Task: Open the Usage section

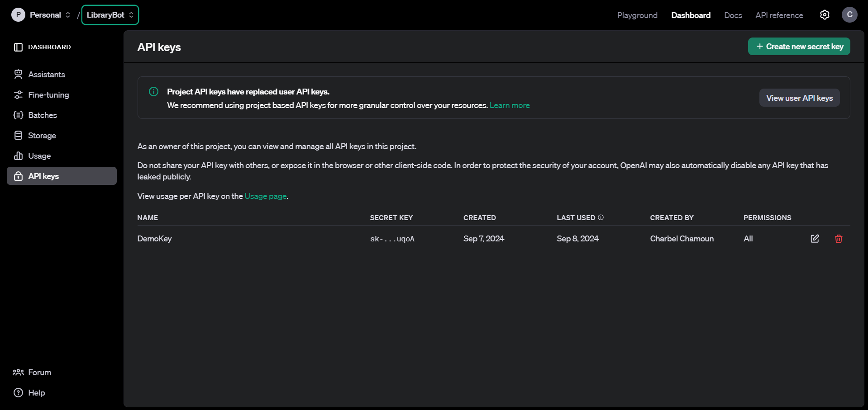Action: point(39,156)
